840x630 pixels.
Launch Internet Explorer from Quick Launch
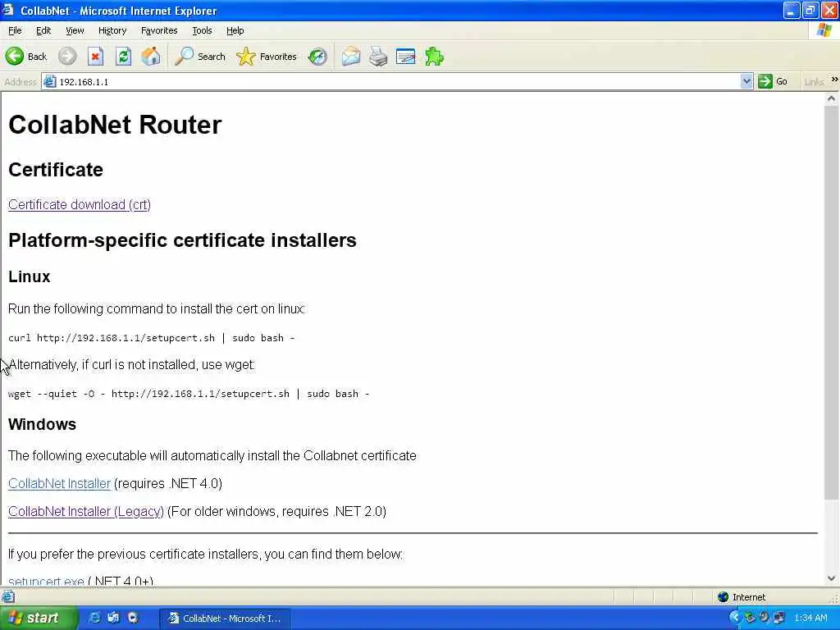tap(94, 618)
